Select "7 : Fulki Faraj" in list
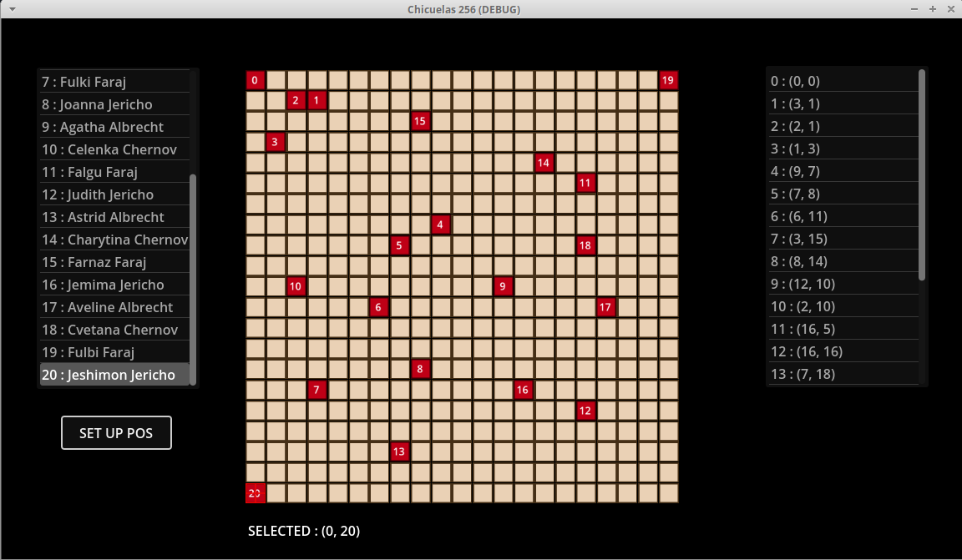The width and height of the screenshot is (962, 560). 114,82
